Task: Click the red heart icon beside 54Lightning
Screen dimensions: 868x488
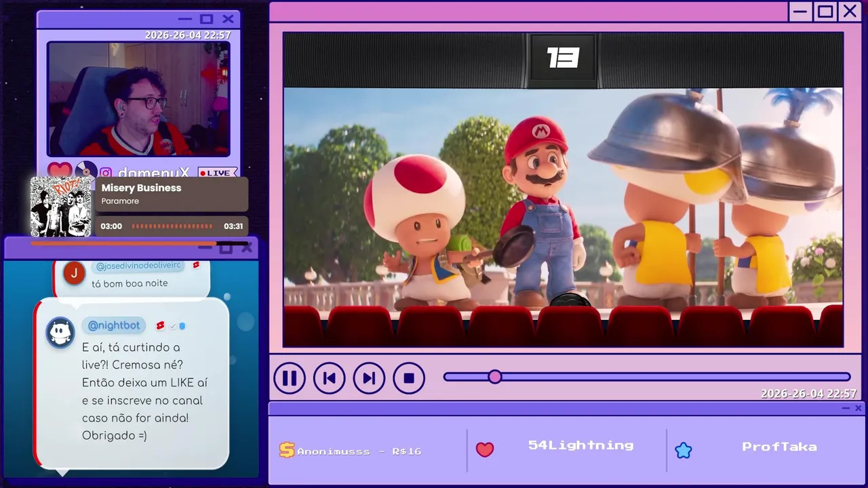Action: coord(485,449)
